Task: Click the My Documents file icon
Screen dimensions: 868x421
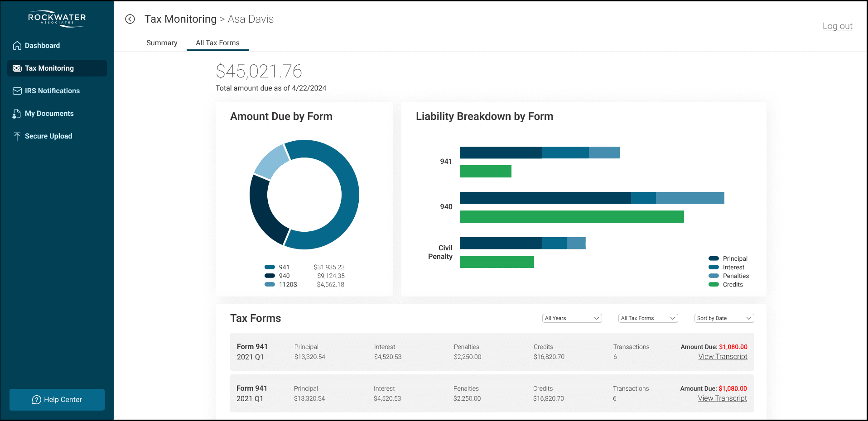Action: tap(17, 114)
